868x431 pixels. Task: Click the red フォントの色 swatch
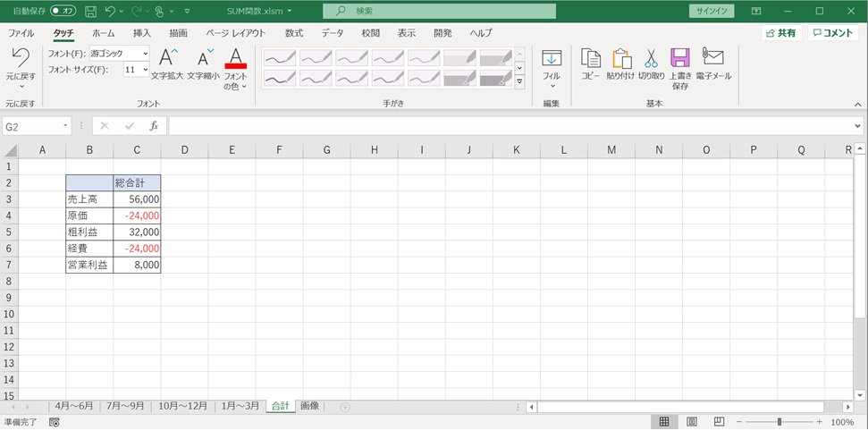pos(236,65)
